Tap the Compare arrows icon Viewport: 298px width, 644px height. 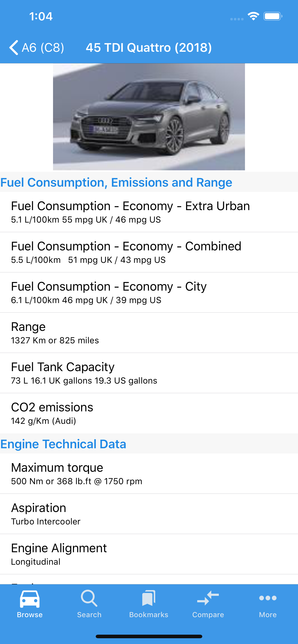[x=208, y=598]
